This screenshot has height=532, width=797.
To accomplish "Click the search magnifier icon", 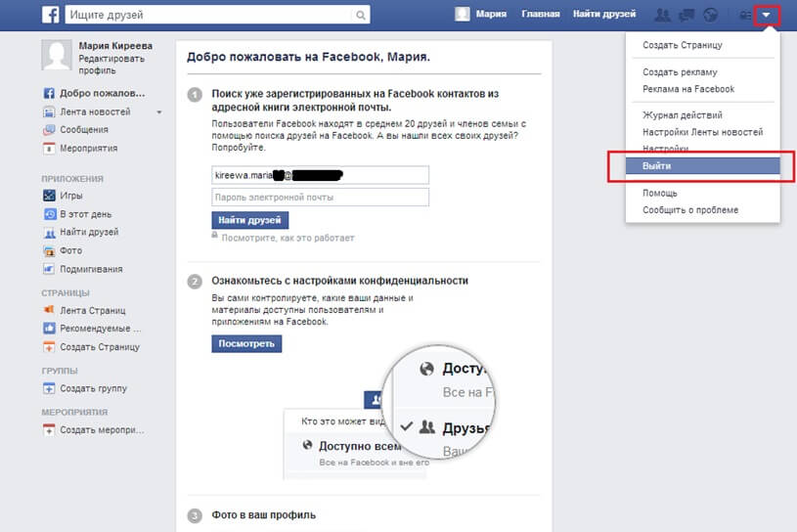I will 361,16.
